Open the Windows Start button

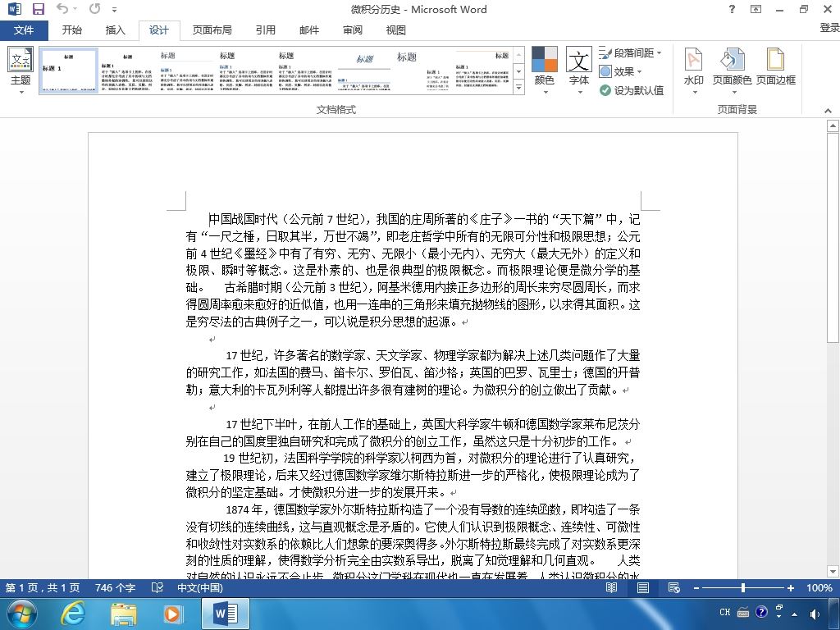(21, 614)
